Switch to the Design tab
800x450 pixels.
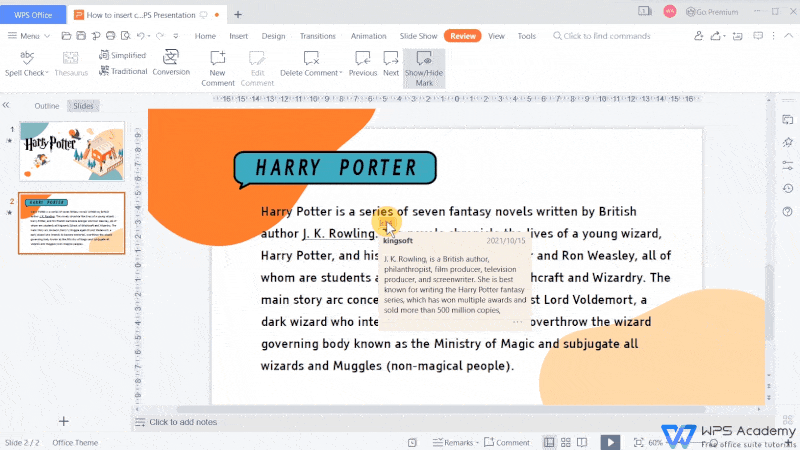pyautogui.click(x=273, y=36)
